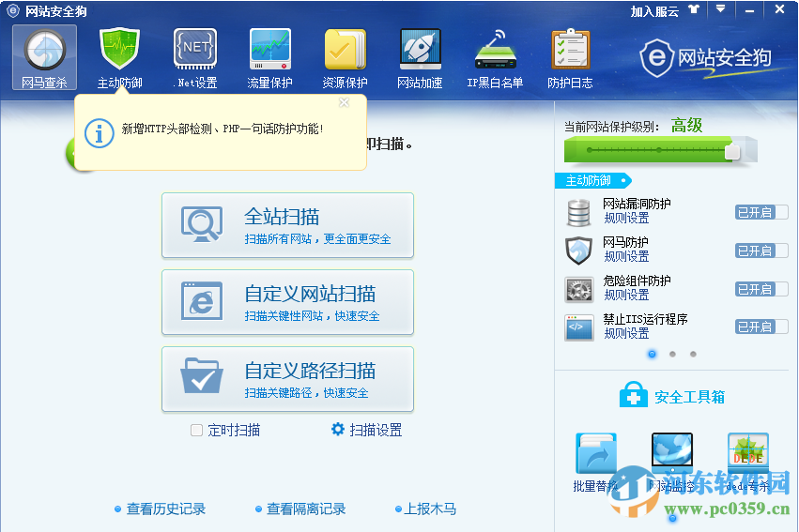Toggle 网马防护 已开启 switch
Image resolution: width=799 pixels, height=532 pixels.
pyautogui.click(x=761, y=251)
